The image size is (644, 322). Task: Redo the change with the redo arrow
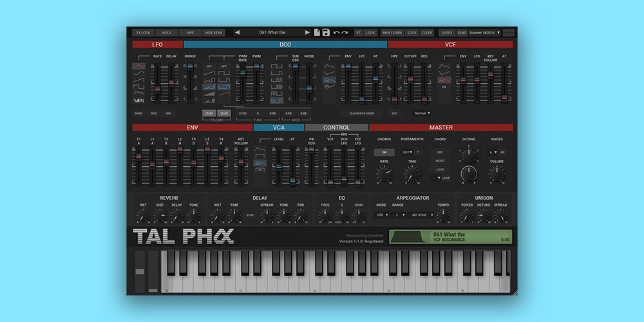[345, 32]
